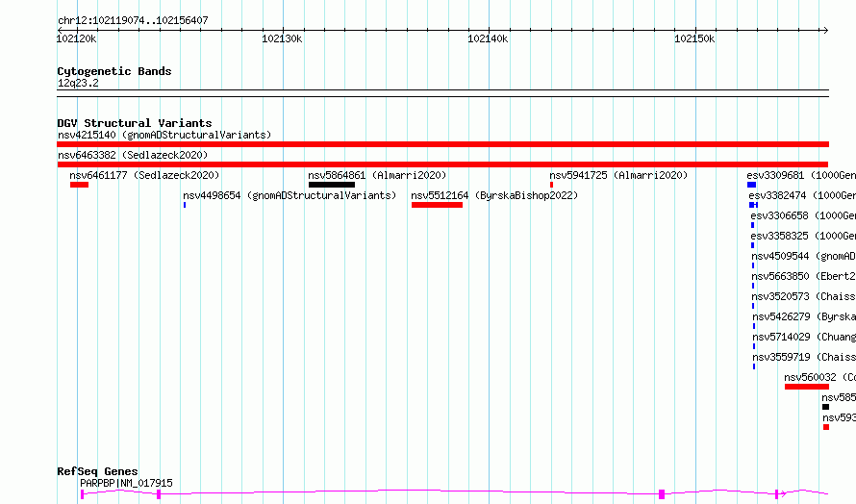Viewport: 856px width, 504px height.
Task: Click the blue bar of esv3309681
Action: coord(752,185)
